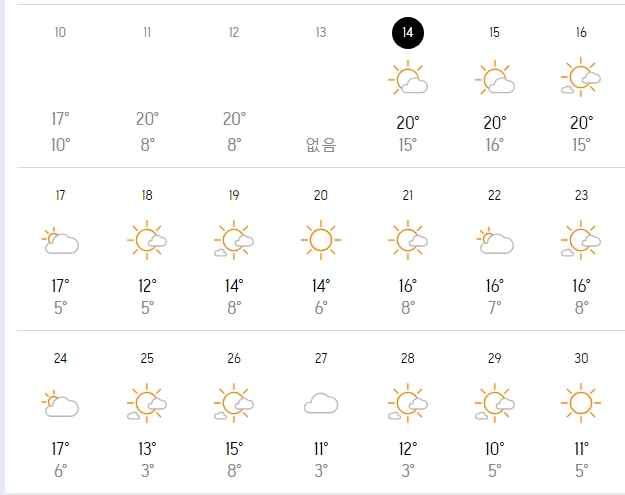Click date number 29

(495, 358)
